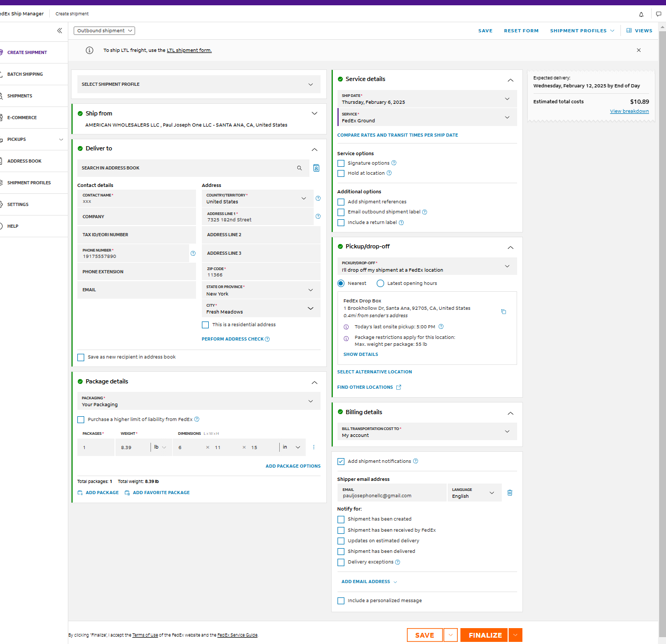The width and height of the screenshot is (666, 644).
Task: Mark this as a residential address
Action: pyautogui.click(x=206, y=325)
